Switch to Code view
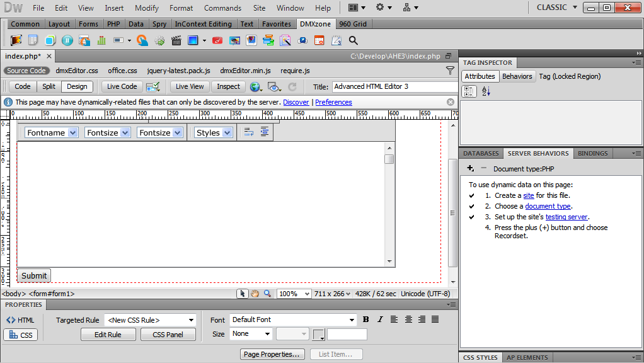Screen dimensions: 644x363 (x=23, y=86)
